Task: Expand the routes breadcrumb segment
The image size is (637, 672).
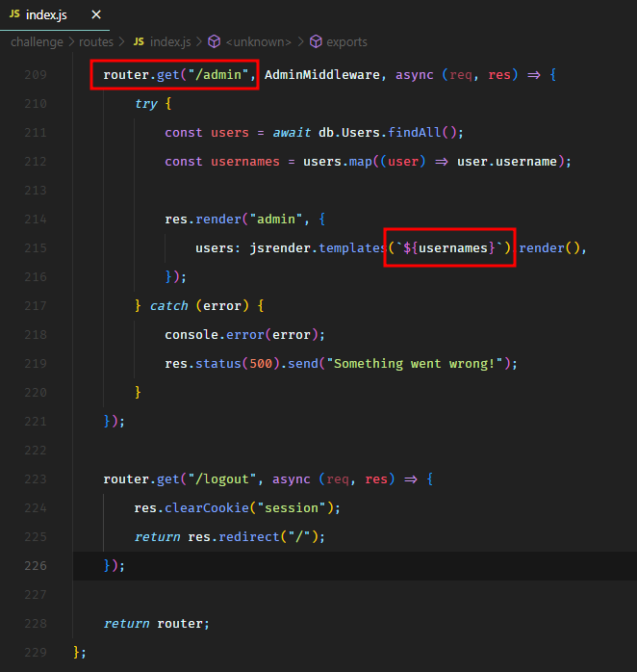Action: pyautogui.click(x=95, y=42)
